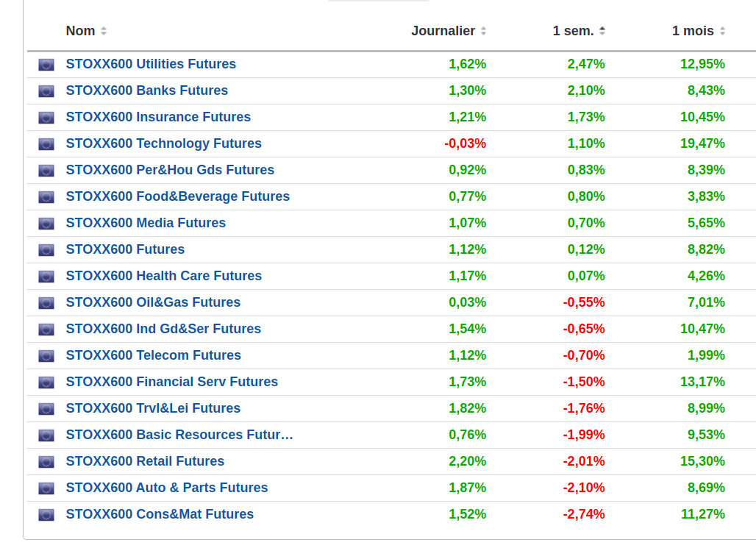
Task: Click the flag icon next to STOXX600 Media Futures
Action: click(46, 224)
